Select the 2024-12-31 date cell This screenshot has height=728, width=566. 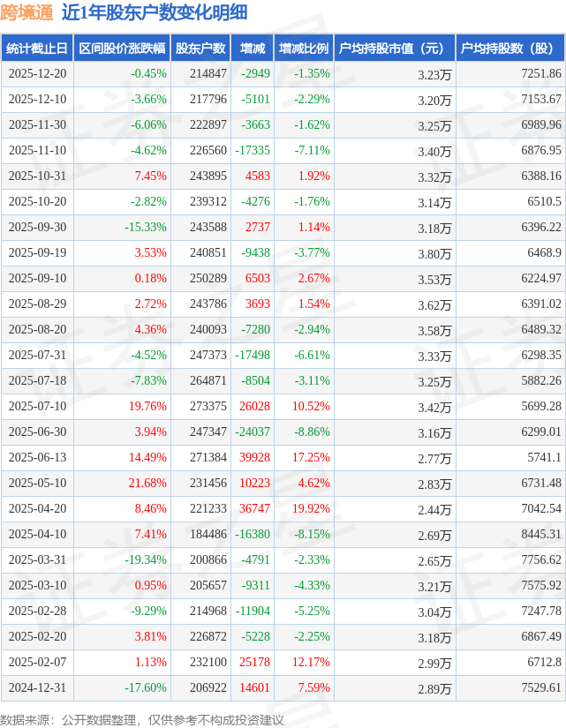click(37, 688)
